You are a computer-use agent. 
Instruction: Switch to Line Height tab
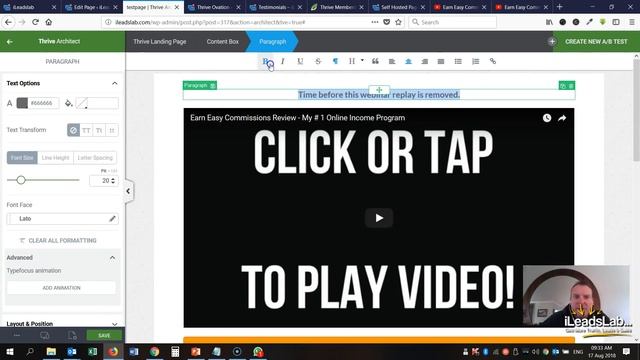point(56,158)
